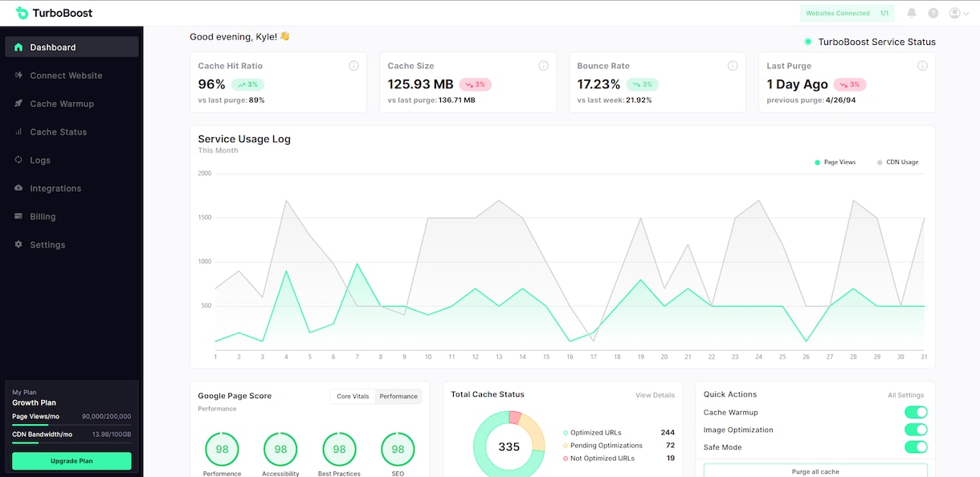The height and width of the screenshot is (477, 980).
Task: Click the Growth Plan label
Action: pos(35,403)
